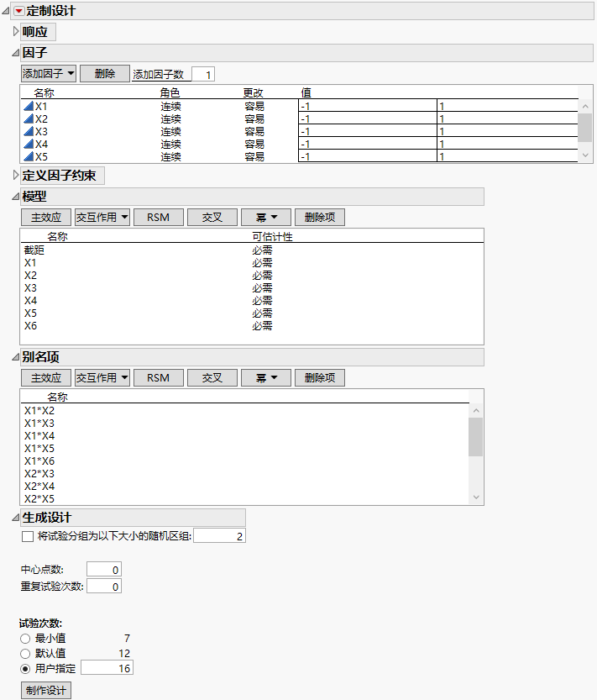Click the 容易 change setting for X2
The image size is (597, 700).
(254, 118)
